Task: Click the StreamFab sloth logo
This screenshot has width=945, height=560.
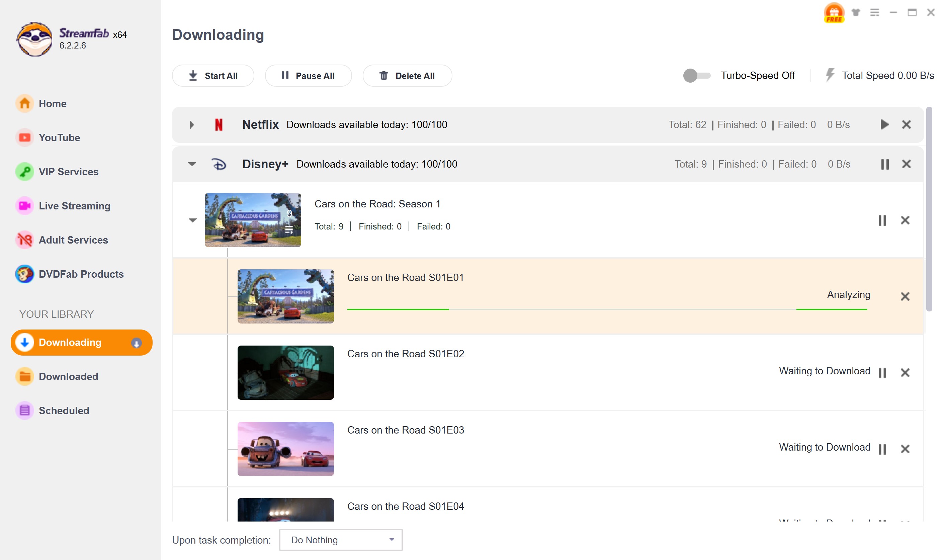Action: click(34, 39)
